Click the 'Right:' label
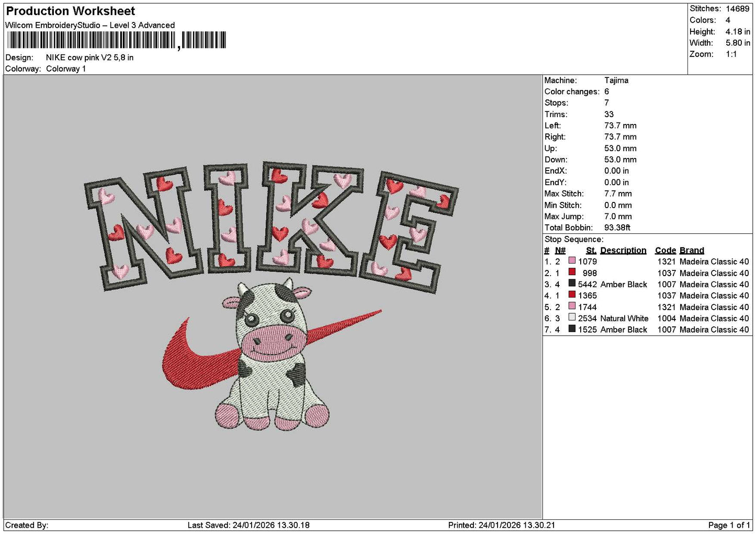756x534 pixels. (x=555, y=137)
